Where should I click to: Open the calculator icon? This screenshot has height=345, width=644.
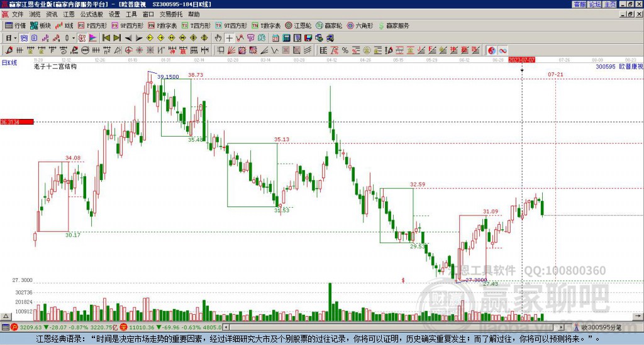coord(286,38)
